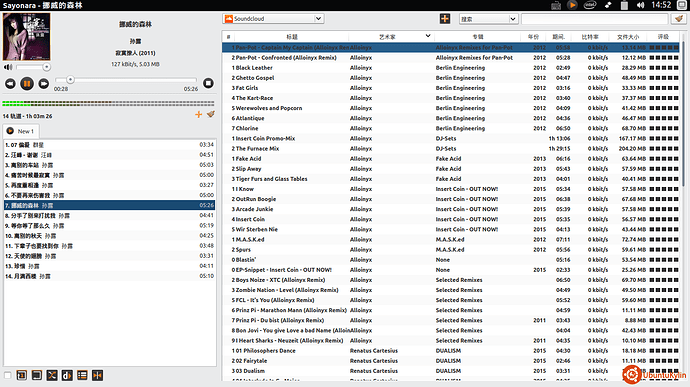Viewport: 690px width, 387px height.
Task: Seek in the track progress slider
Action: pos(126,80)
